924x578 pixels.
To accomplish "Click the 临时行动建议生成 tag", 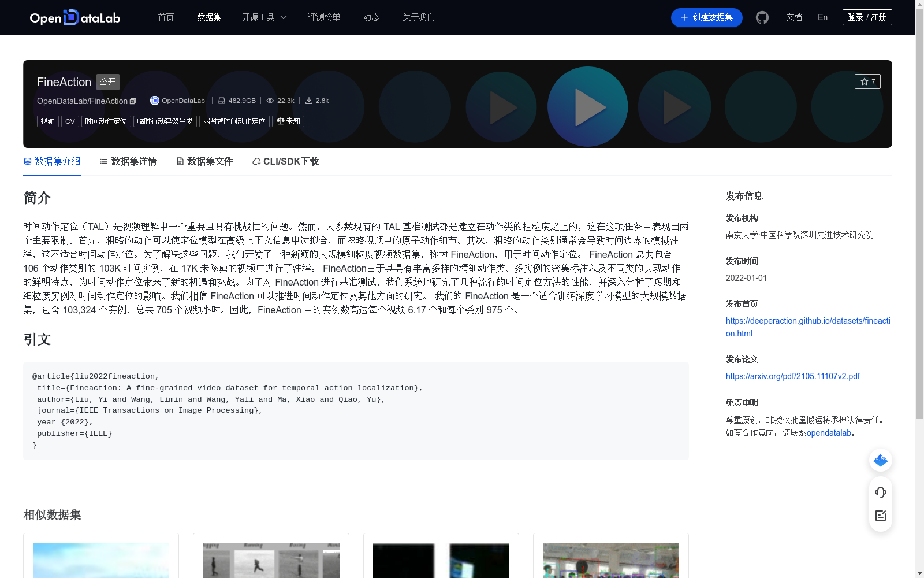I will click(165, 121).
